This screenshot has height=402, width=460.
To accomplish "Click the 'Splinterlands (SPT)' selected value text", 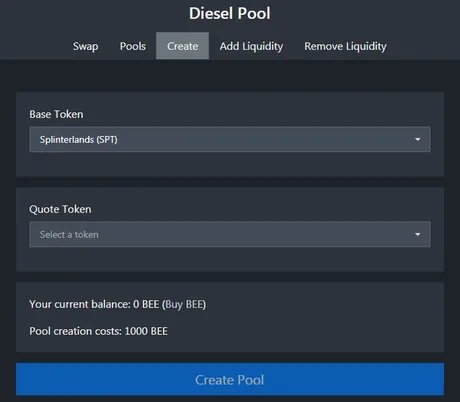I will 79,140.
